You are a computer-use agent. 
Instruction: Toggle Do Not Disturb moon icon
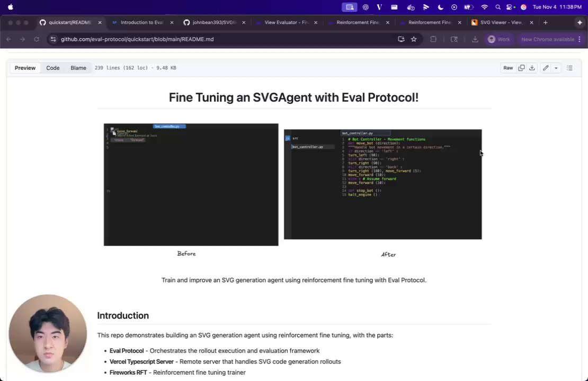[441, 7]
